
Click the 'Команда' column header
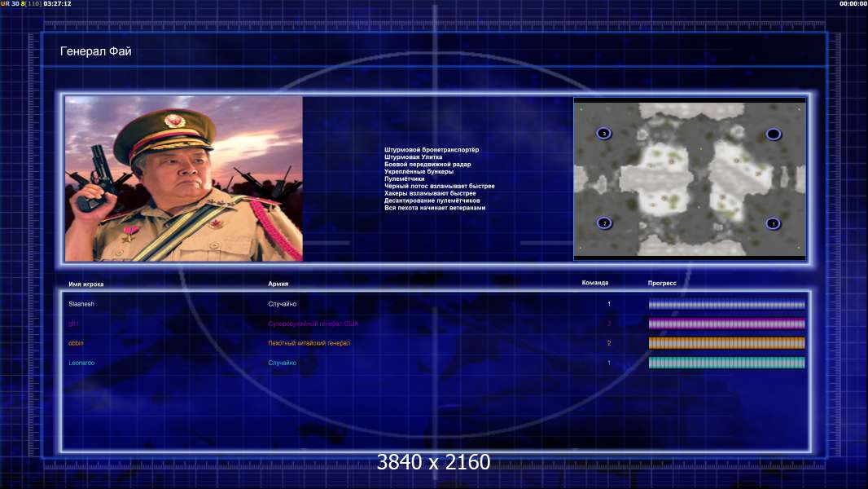pyautogui.click(x=594, y=283)
